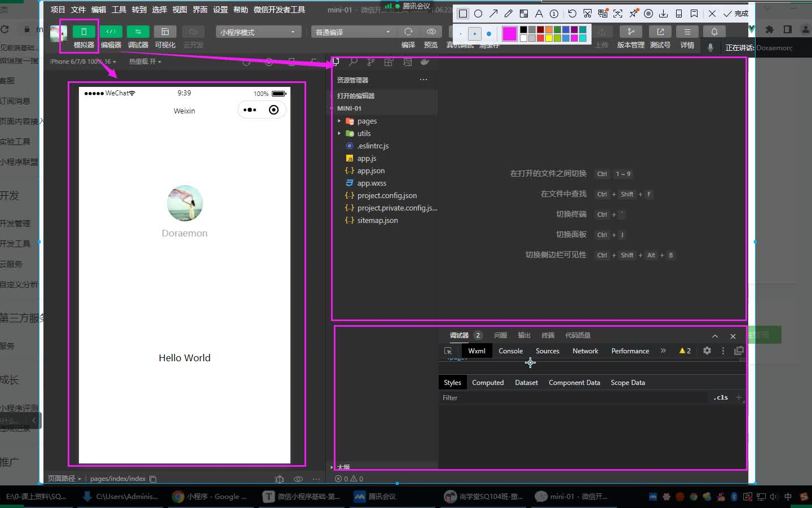Switch to the Console tab
This screenshot has height=508, width=812.
510,351
